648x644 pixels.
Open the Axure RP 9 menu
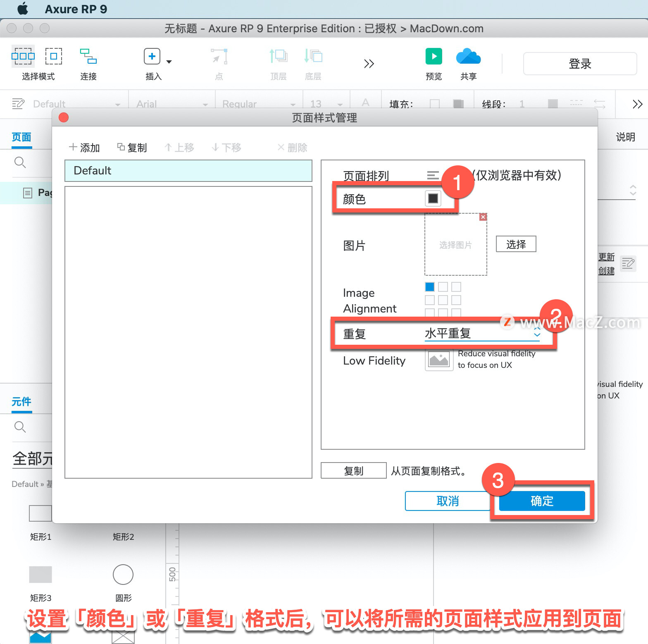point(76,9)
